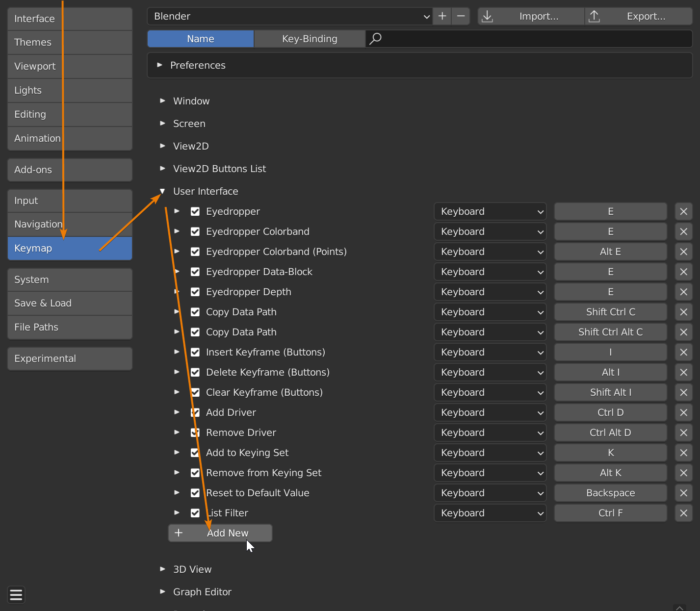Click the plus icon to add keymap preset

pyautogui.click(x=442, y=16)
